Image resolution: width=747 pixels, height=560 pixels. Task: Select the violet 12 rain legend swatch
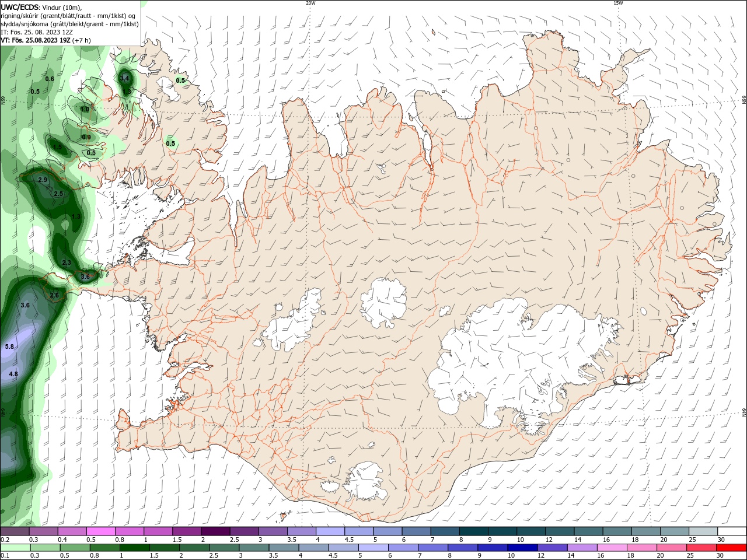point(552,548)
